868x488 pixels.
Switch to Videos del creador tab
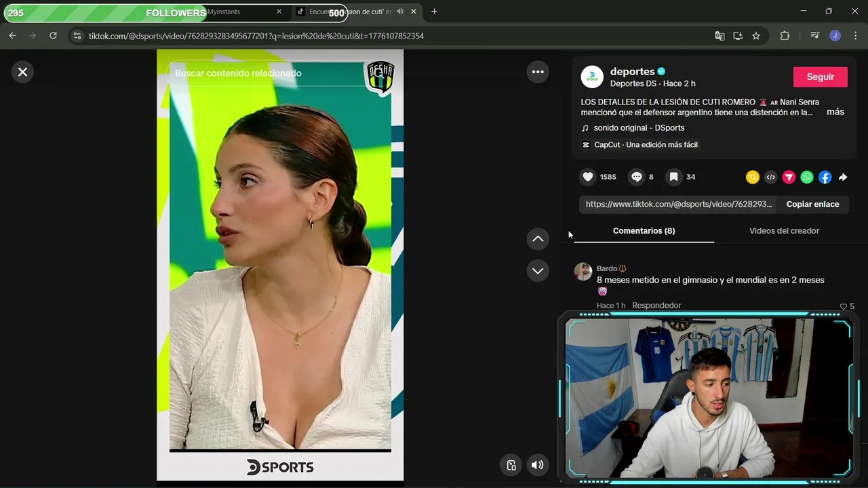click(784, 230)
